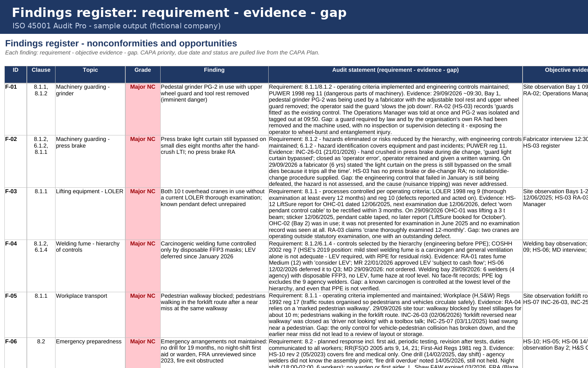Screen dimensions: 588x368
Task: Select the Finding column header
Action: [214, 74]
